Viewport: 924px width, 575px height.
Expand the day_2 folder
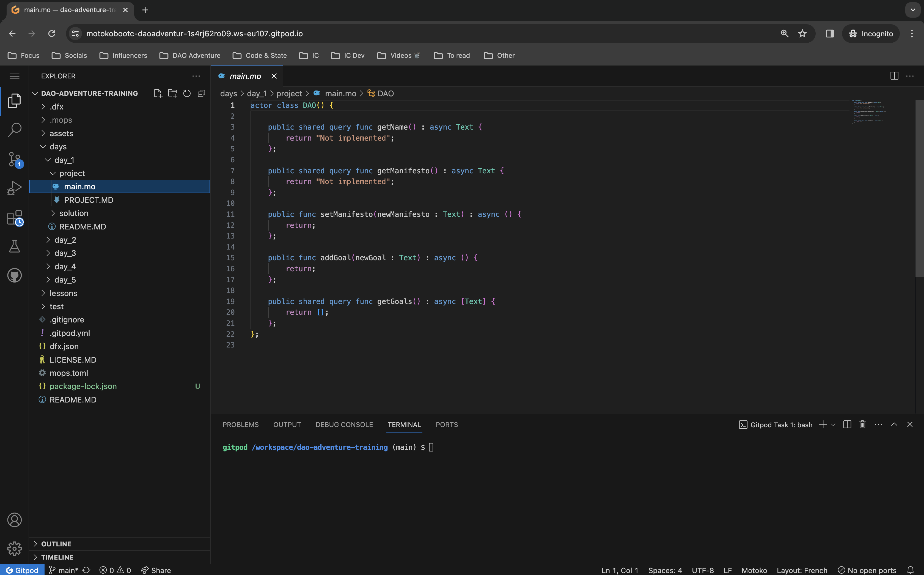[119, 240]
